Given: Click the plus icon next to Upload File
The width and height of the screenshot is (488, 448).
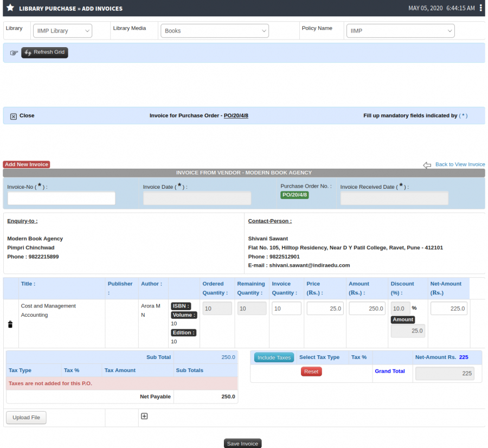Looking at the screenshot, I should (144, 416).
